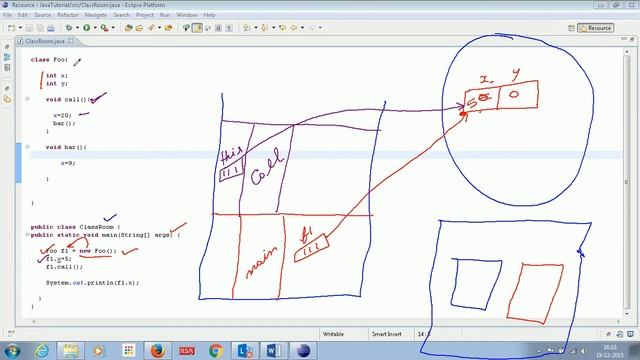
Task: Expand the Debug configurations dropdown arrow
Action: click(x=77, y=28)
